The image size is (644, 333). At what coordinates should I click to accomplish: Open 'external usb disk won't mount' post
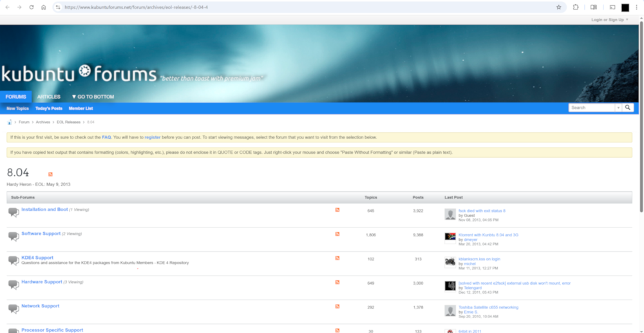point(514,283)
